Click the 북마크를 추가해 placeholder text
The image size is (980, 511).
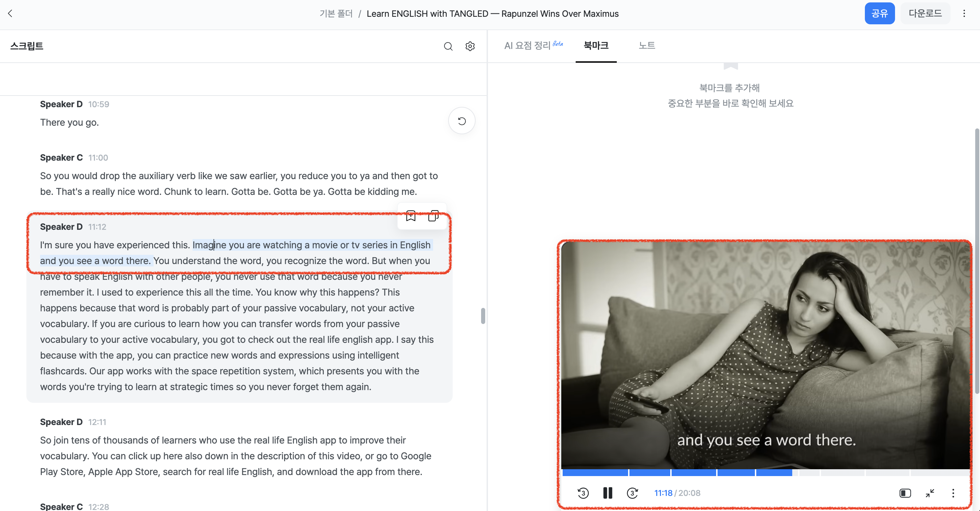(x=729, y=88)
